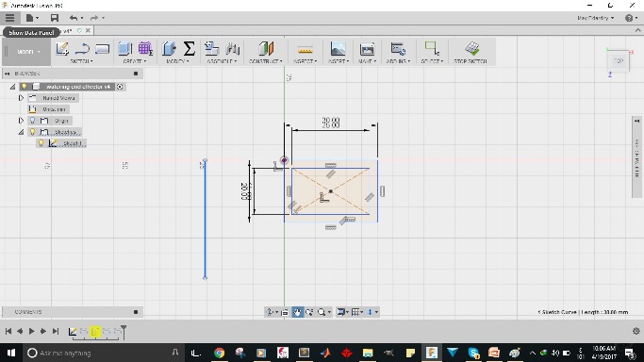Screen dimensions: 644x362
Task: Open the Add-Ins menu dropdown
Action: click(x=398, y=61)
